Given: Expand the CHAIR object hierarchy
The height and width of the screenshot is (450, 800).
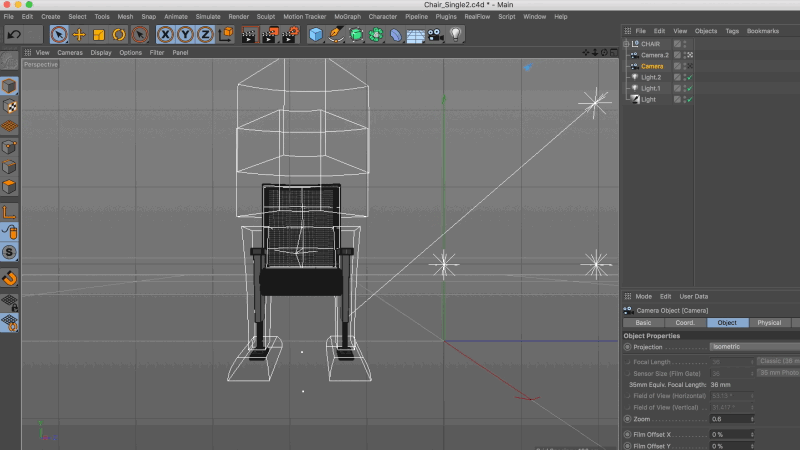Looking at the screenshot, I should (x=626, y=44).
